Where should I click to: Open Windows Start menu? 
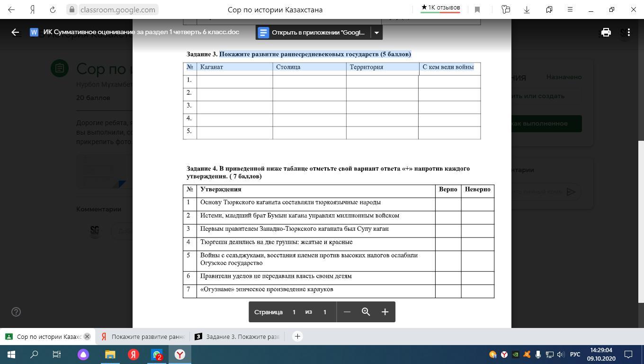coord(11,355)
